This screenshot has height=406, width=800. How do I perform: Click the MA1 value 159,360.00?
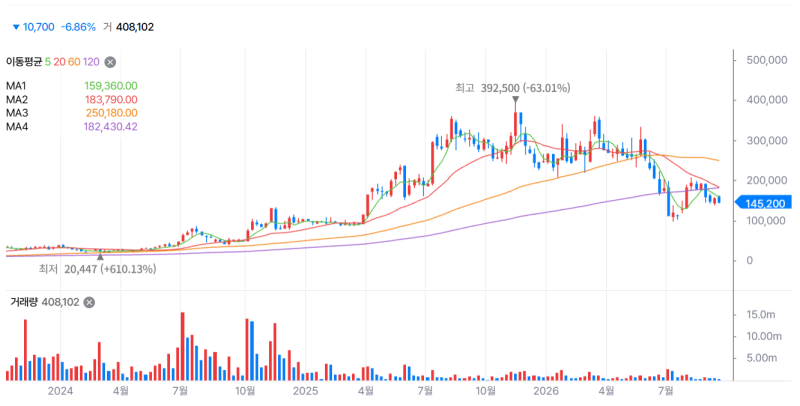pyautogui.click(x=111, y=86)
